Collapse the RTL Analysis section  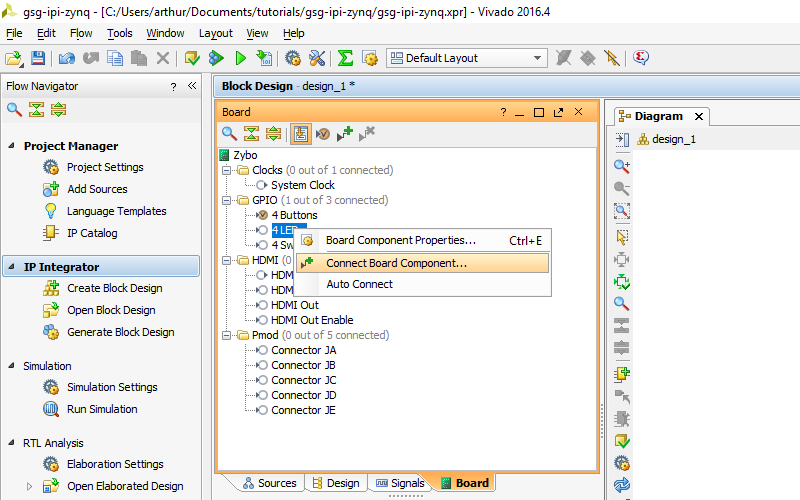coord(11,442)
